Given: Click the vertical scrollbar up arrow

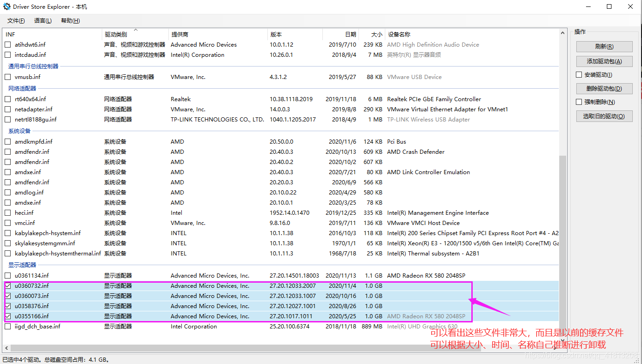Looking at the screenshot, I should point(563,34).
